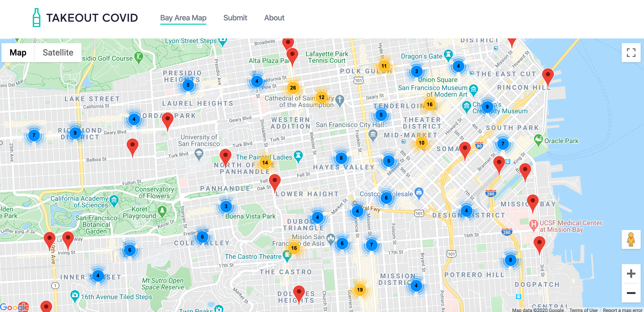
Task: Open the 4 cluster in Inner Sunset
Action: click(98, 275)
